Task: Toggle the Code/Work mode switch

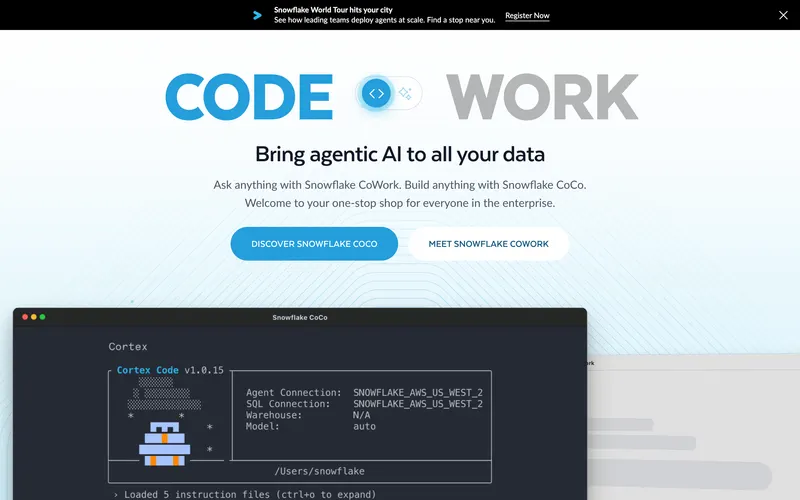Action: click(x=389, y=93)
